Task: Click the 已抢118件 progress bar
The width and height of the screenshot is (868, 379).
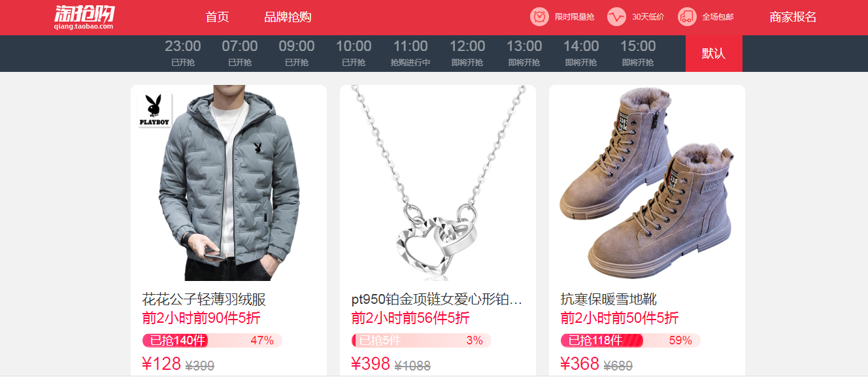Action: (630, 340)
